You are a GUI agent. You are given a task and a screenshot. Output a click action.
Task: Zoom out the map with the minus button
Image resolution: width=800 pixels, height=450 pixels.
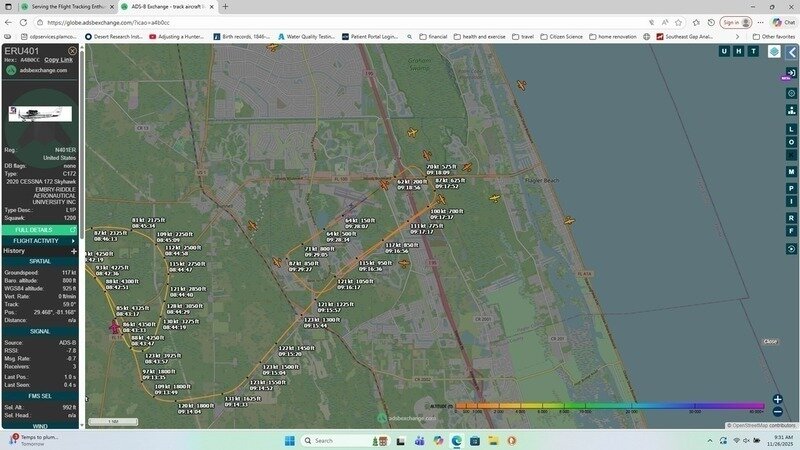click(x=777, y=411)
